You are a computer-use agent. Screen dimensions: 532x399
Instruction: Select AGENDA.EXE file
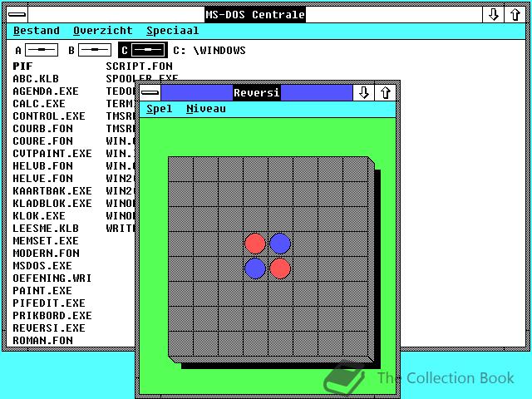46,91
